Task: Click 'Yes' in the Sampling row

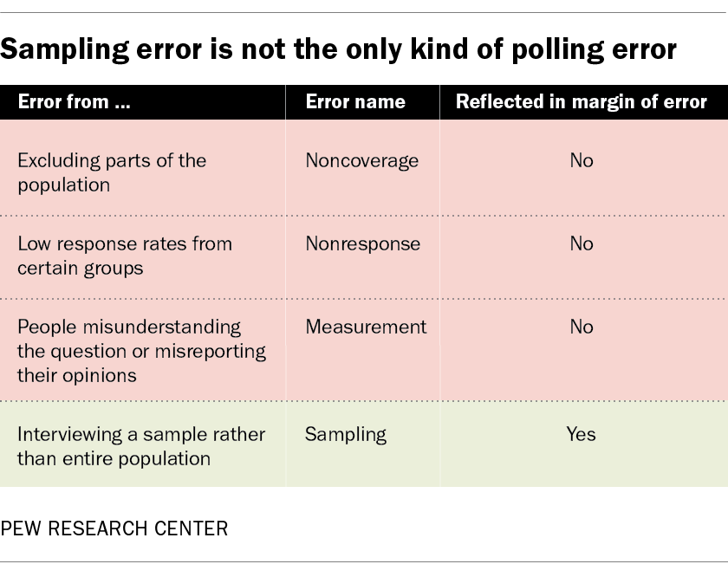Action: tap(582, 434)
